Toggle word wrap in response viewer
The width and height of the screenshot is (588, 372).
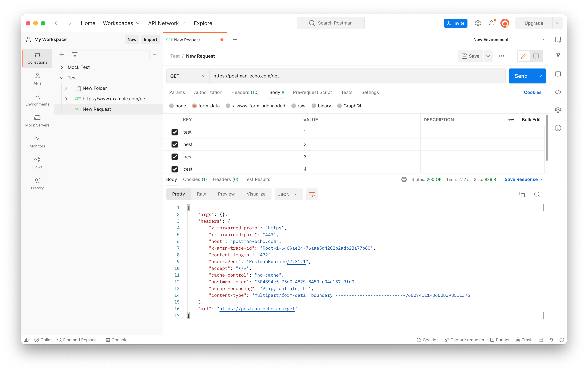coord(312,194)
